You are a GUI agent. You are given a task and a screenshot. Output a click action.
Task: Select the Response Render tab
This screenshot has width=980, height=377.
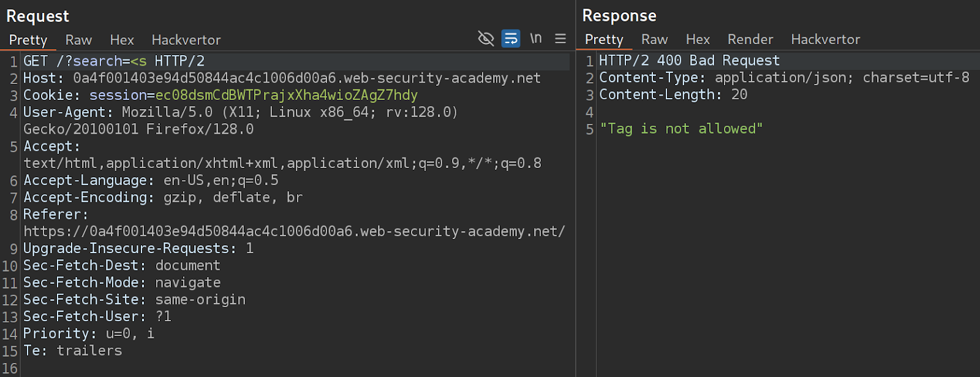pos(750,39)
